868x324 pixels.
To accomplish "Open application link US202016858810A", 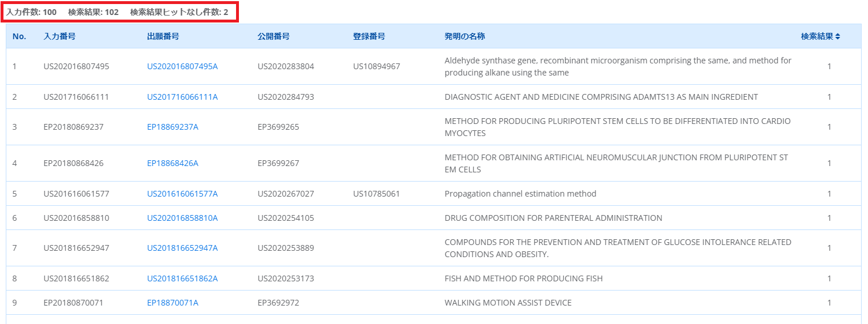I will point(182,218).
